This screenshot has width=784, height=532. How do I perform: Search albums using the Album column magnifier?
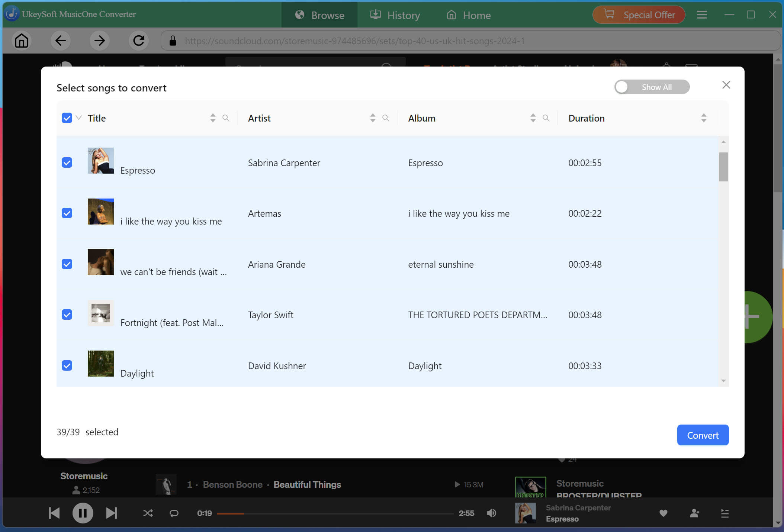[x=546, y=118]
